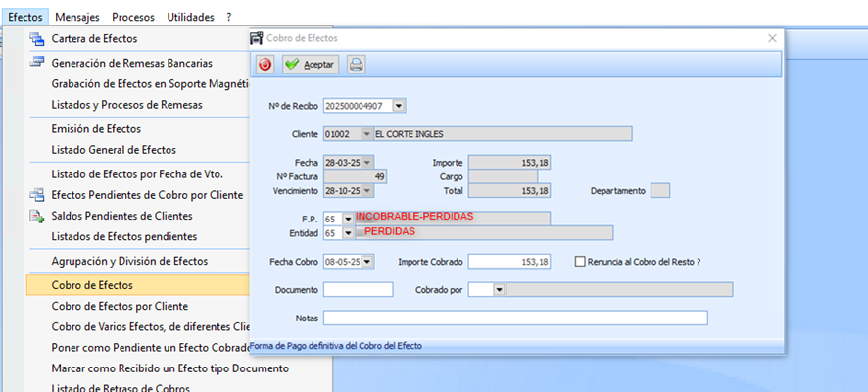Close the Cobro de Efectos dialog

pyautogui.click(x=772, y=38)
